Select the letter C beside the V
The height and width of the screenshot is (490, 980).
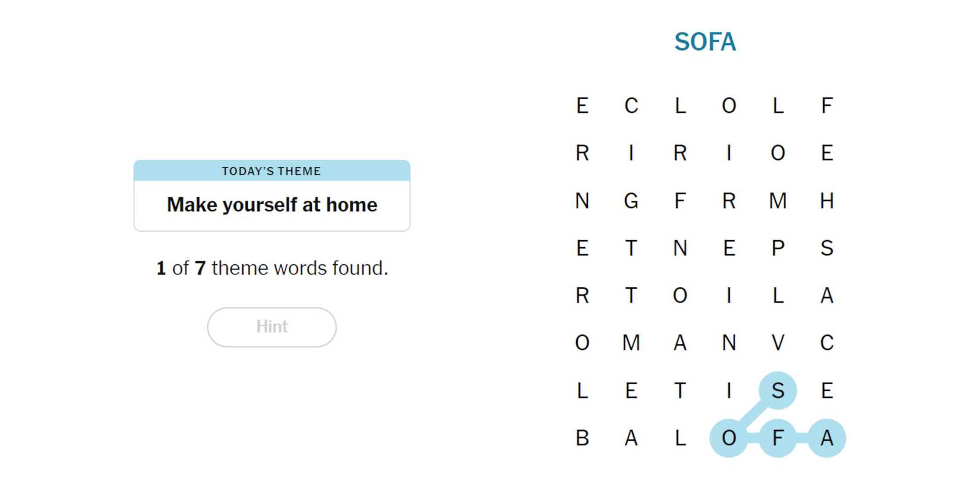pos(827,343)
